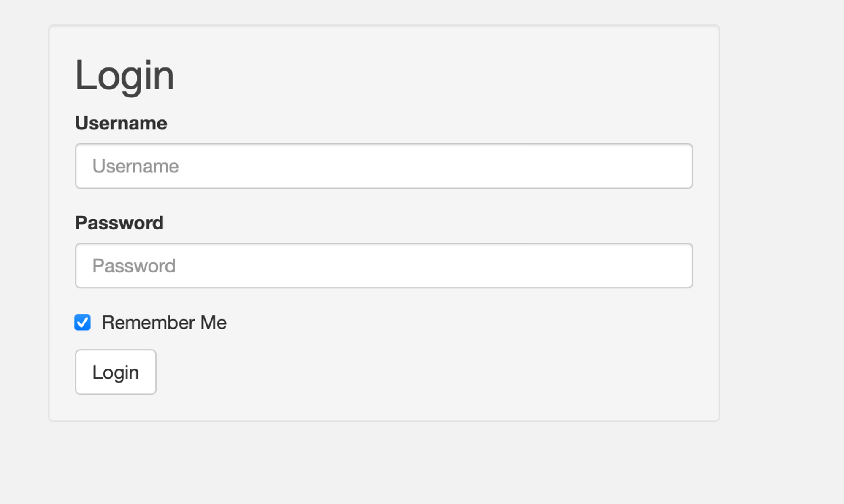Viewport: 844px width, 504px height.
Task: Click the Username input field
Action: point(384,166)
